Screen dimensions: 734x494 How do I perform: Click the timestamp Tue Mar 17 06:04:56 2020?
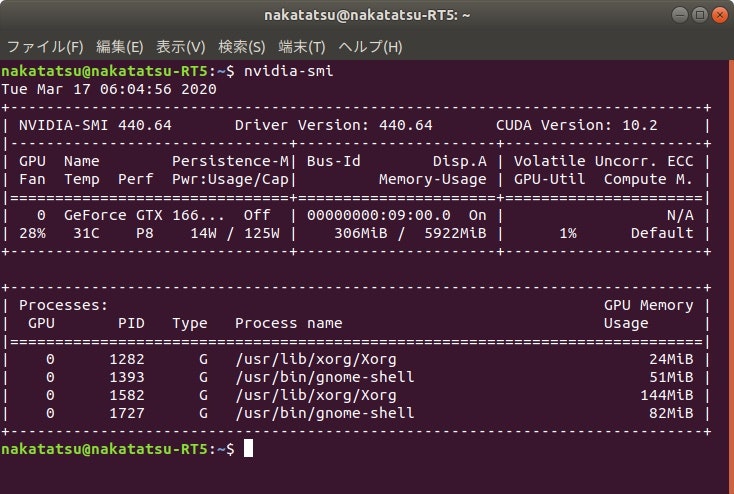(x=109, y=89)
